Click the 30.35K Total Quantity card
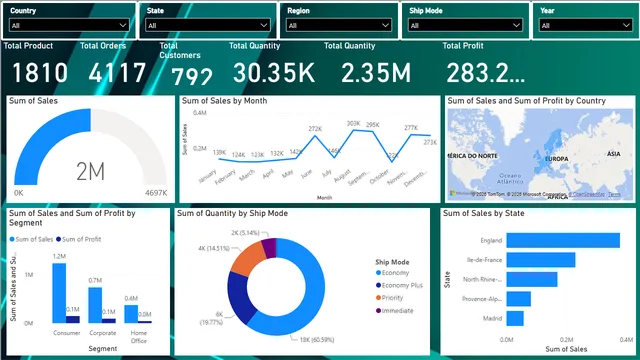The image size is (640, 360). coord(274,73)
